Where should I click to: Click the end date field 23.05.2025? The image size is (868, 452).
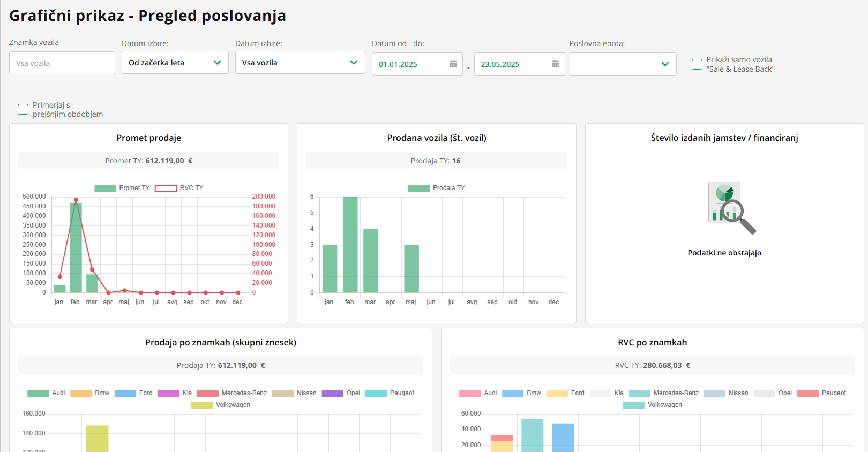(520, 64)
